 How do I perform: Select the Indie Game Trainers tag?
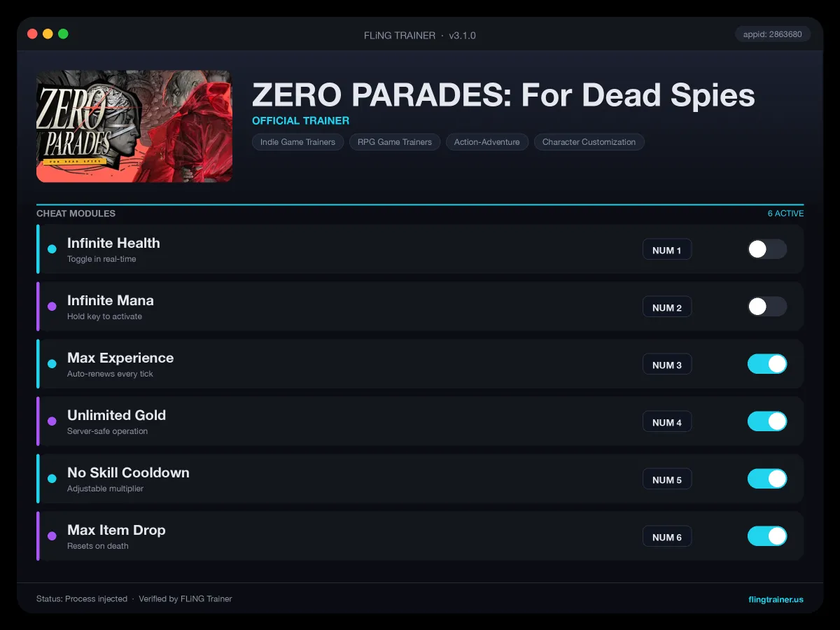[x=297, y=142]
